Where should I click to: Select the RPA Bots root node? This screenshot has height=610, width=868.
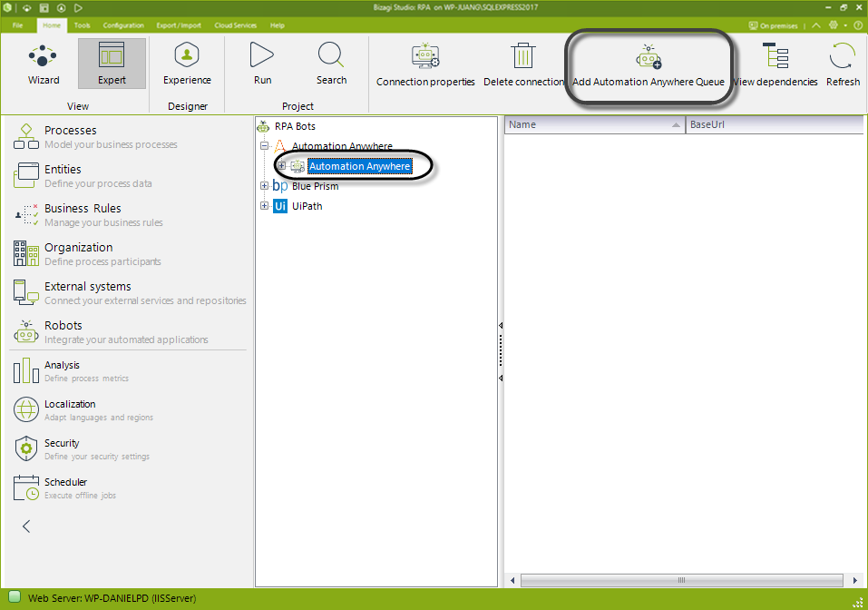pos(295,126)
